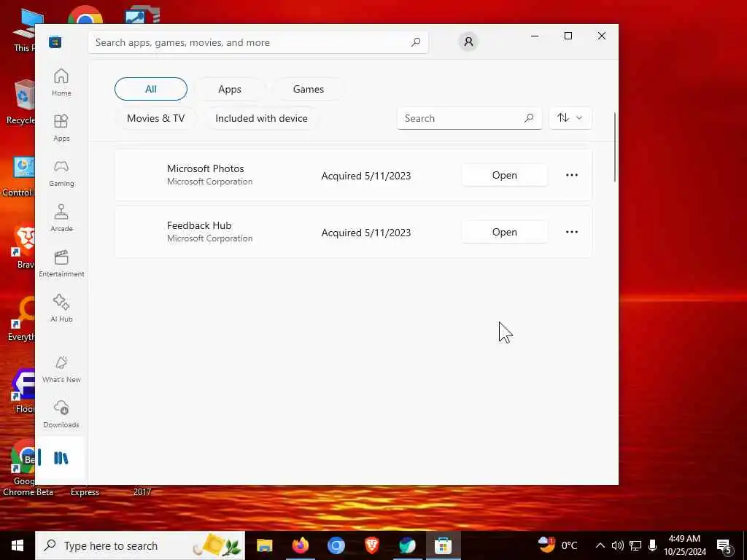The height and width of the screenshot is (560, 747).
Task: Open the Downloads section in sidebar
Action: point(61,414)
